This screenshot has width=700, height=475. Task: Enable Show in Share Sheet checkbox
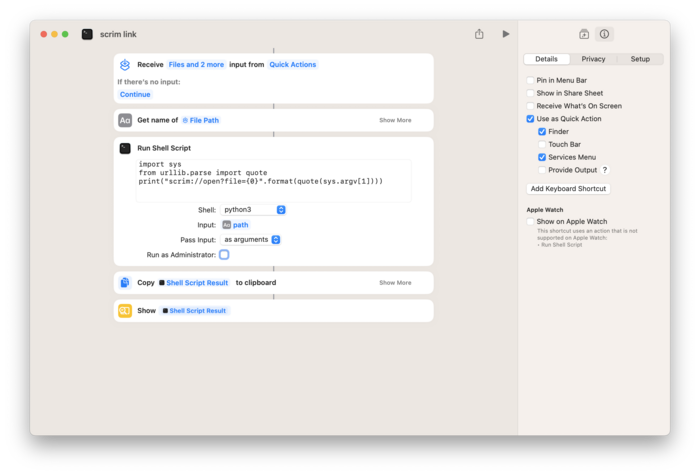tap(530, 93)
